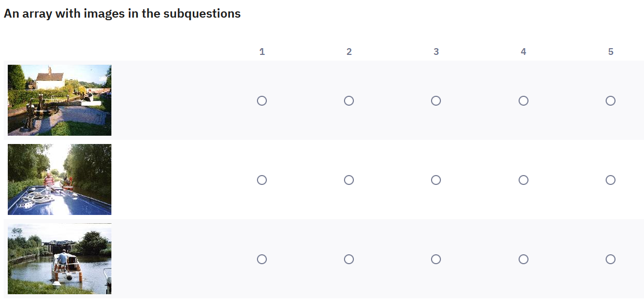Click the column header labeled 5
Screen dimensions: 644x303
[x=610, y=52]
